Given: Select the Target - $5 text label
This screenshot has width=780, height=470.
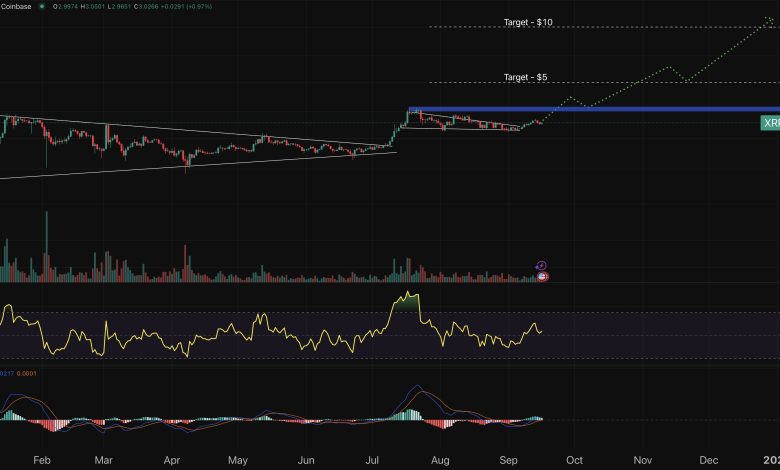Looking at the screenshot, I should tap(525, 77).
